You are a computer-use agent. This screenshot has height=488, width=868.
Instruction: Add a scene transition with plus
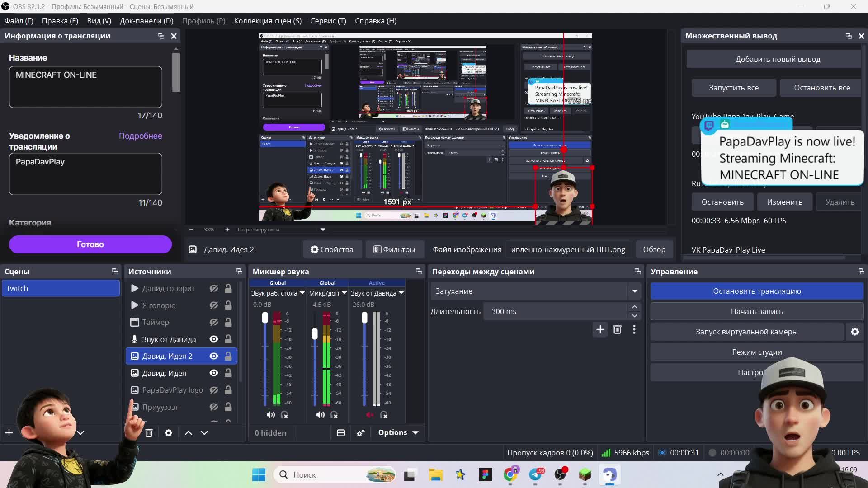(600, 330)
